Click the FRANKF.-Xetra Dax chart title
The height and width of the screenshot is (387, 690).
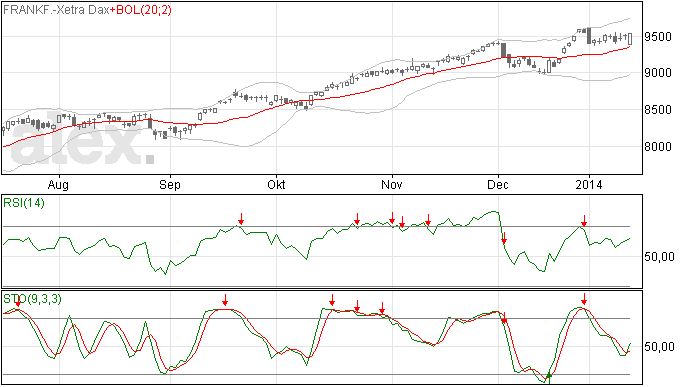click(x=56, y=10)
